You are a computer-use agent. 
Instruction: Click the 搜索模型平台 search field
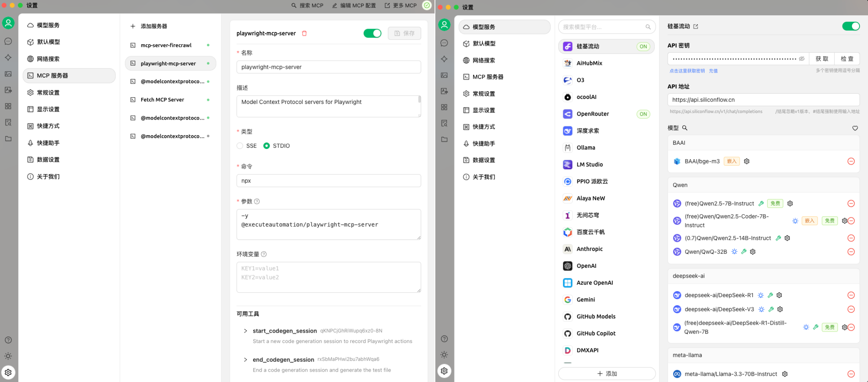(x=607, y=27)
